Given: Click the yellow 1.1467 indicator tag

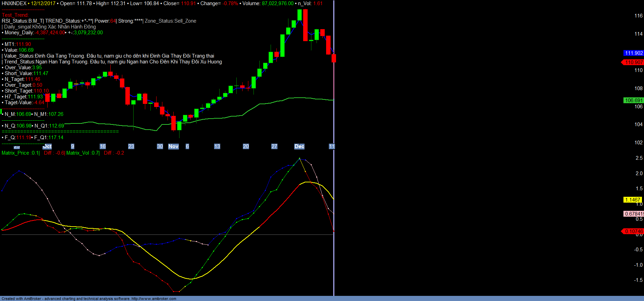Looking at the screenshot, I should [632, 200].
